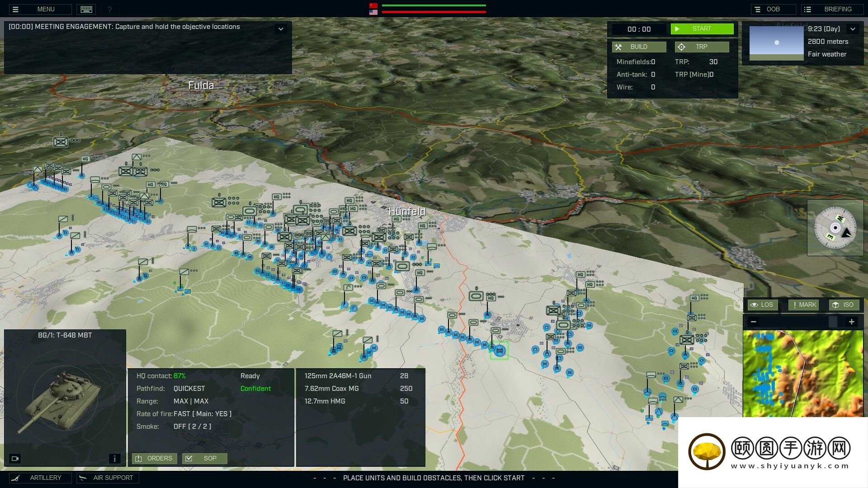
Task: Click the Confident morale status
Action: [x=255, y=389]
